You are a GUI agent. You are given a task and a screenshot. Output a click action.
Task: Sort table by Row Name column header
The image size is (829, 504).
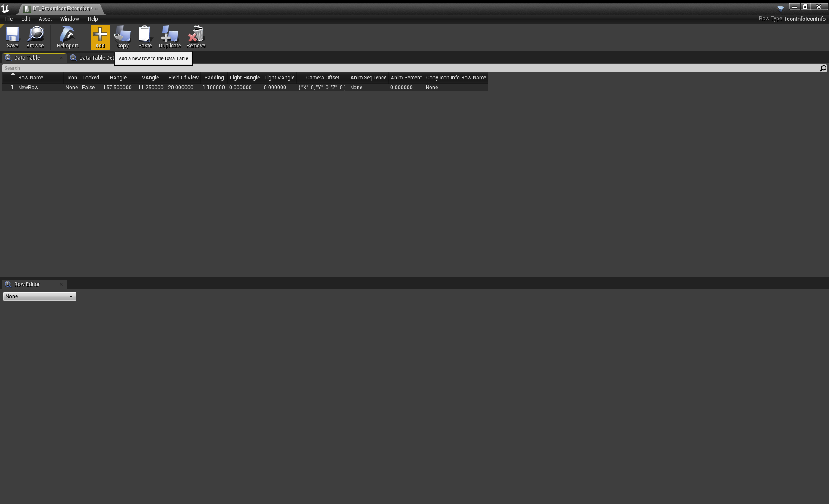(31, 78)
